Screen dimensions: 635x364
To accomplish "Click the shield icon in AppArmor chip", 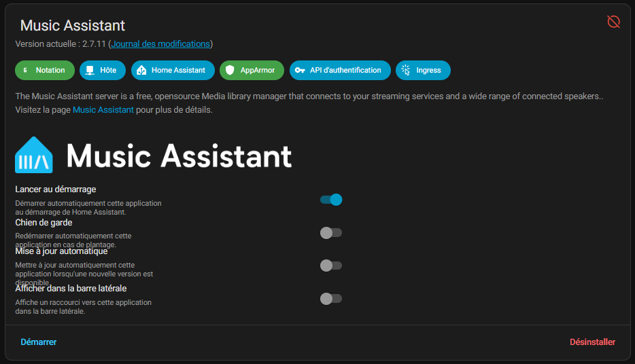I will click(x=230, y=70).
